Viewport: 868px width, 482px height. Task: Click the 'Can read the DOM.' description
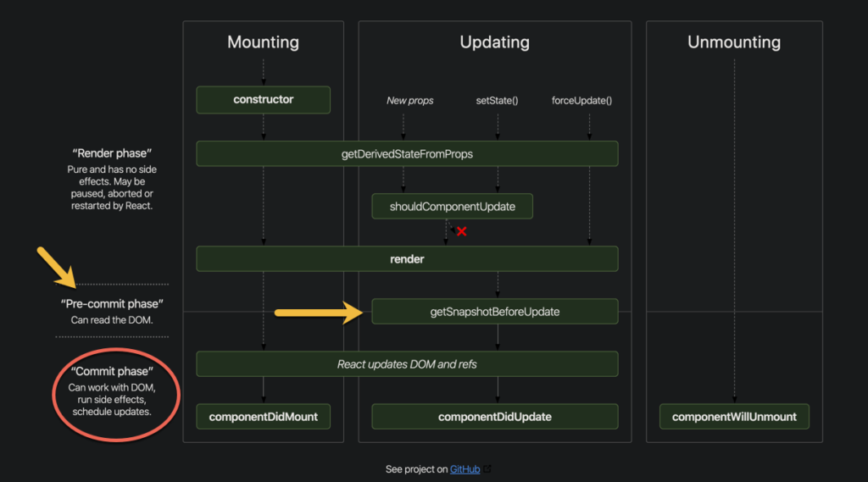coord(112,320)
